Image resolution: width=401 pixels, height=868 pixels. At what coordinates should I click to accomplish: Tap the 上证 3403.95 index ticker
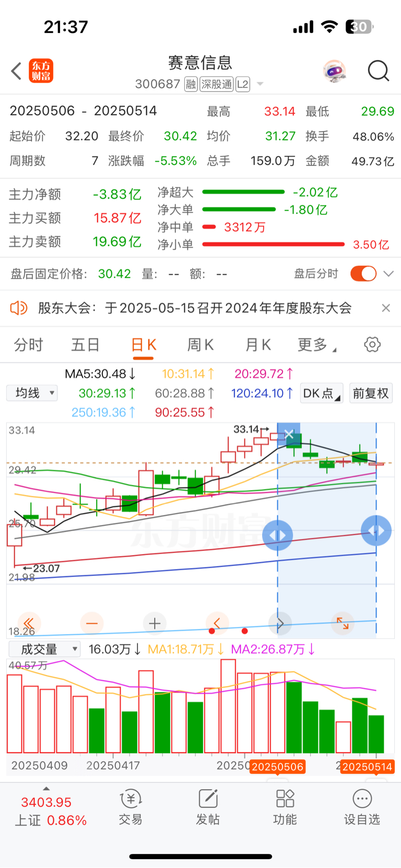click(51, 812)
